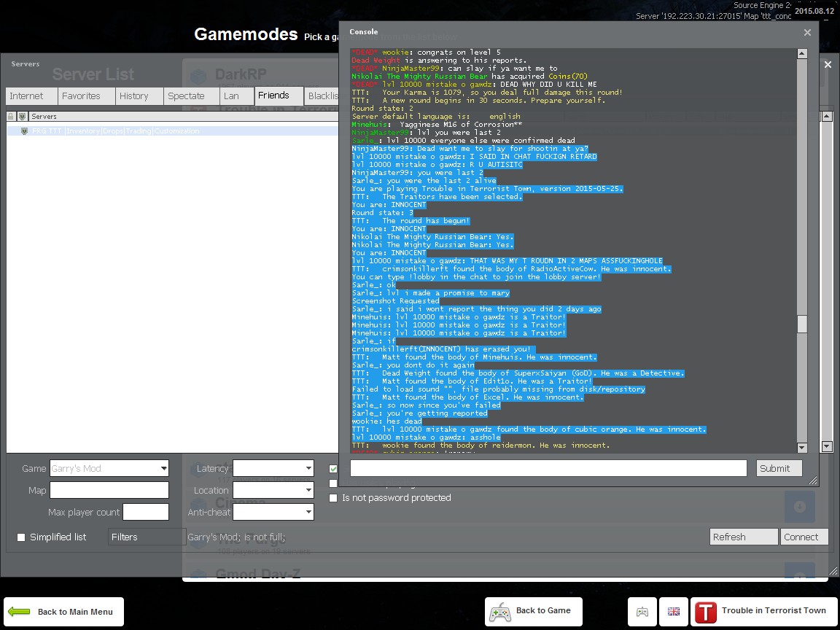Click line 'Server default language is: english'
Viewport: 840px width, 630px height.
[x=435, y=117]
